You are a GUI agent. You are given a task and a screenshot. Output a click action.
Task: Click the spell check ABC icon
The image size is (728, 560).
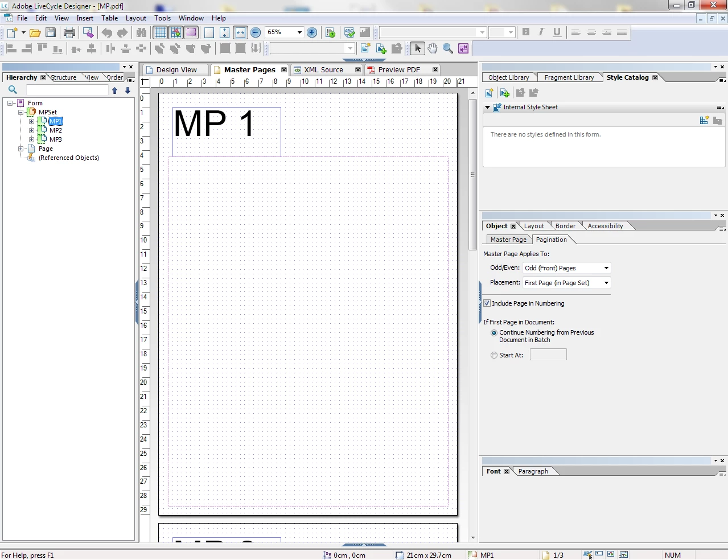(x=349, y=32)
